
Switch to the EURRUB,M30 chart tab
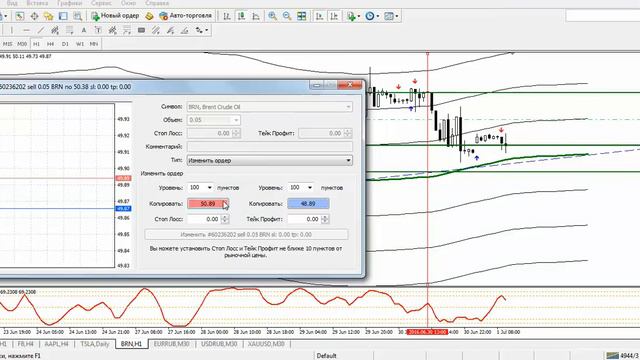click(x=171, y=344)
